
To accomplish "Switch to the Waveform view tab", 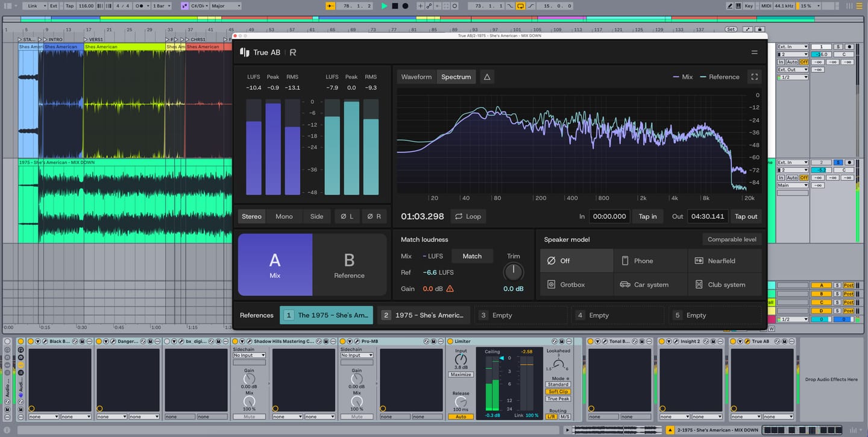I will tap(417, 77).
